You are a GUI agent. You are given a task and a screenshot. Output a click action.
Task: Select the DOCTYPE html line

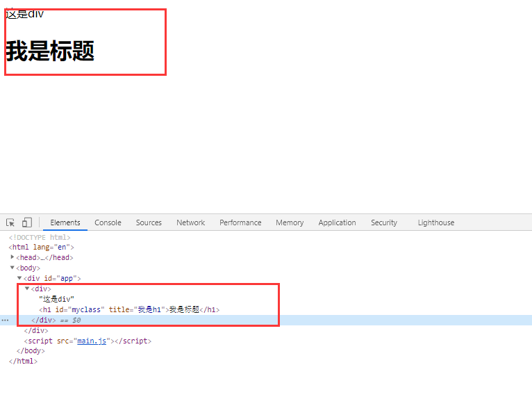[x=40, y=237]
